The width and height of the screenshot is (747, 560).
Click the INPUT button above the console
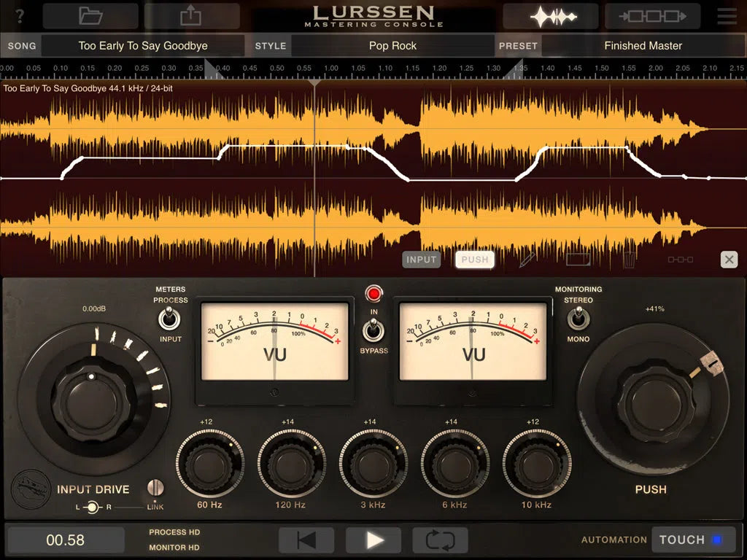[421, 259]
